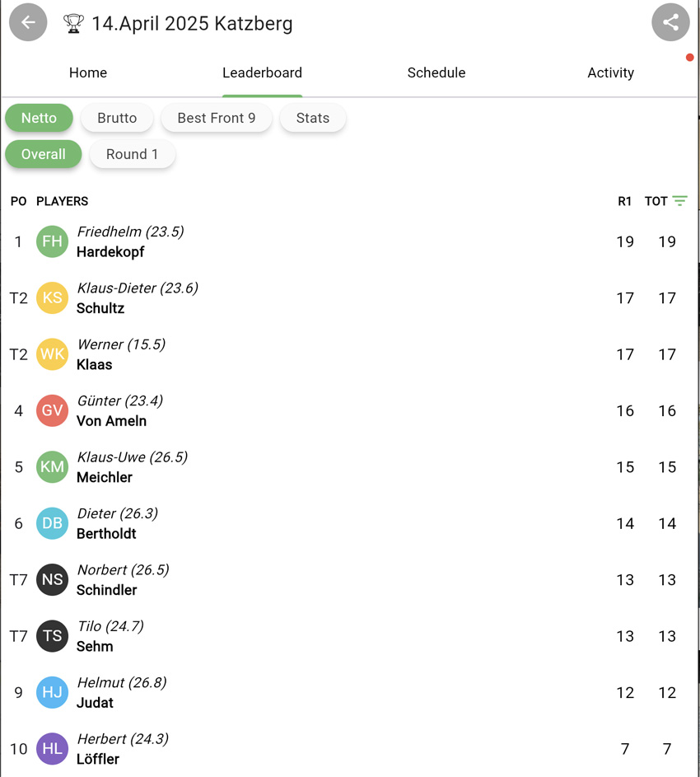Click the TOT sort filter icon
Screen dimensions: 700x777
(679, 201)
